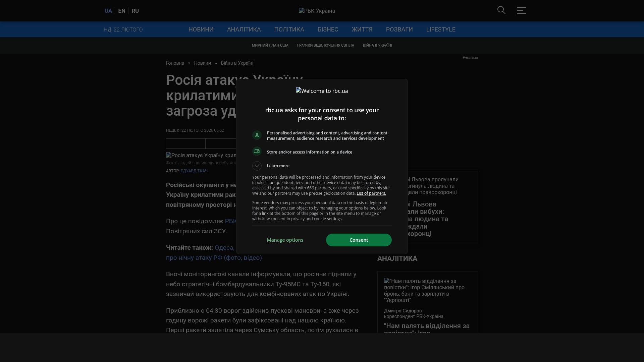Open the search magnifier icon
Image resolution: width=644 pixels, height=362 pixels.
tap(501, 10)
